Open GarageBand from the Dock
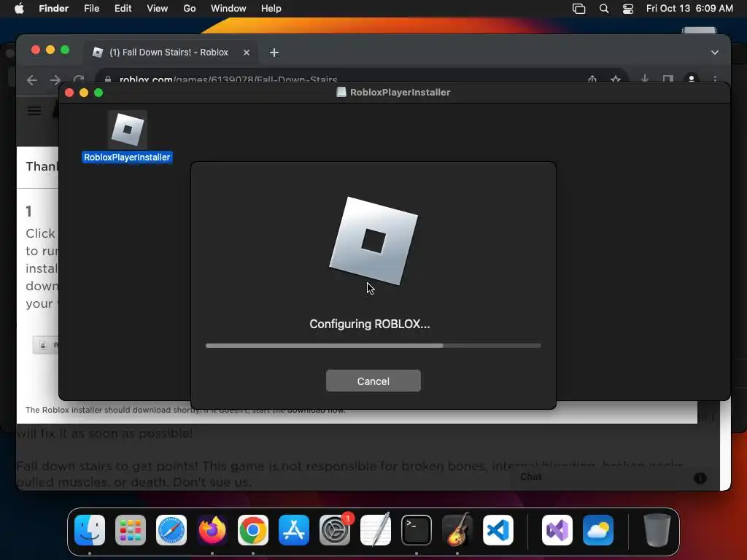The width and height of the screenshot is (747, 560). tap(457, 530)
